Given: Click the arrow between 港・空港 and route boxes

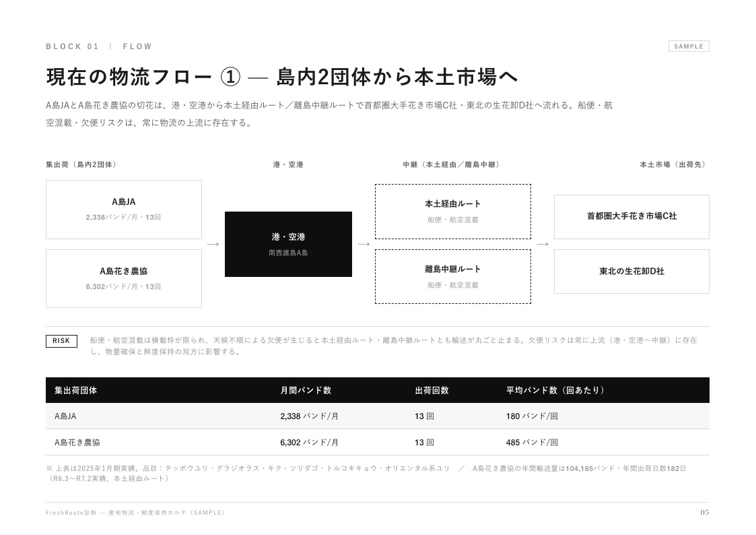Looking at the screenshot, I should 364,244.
